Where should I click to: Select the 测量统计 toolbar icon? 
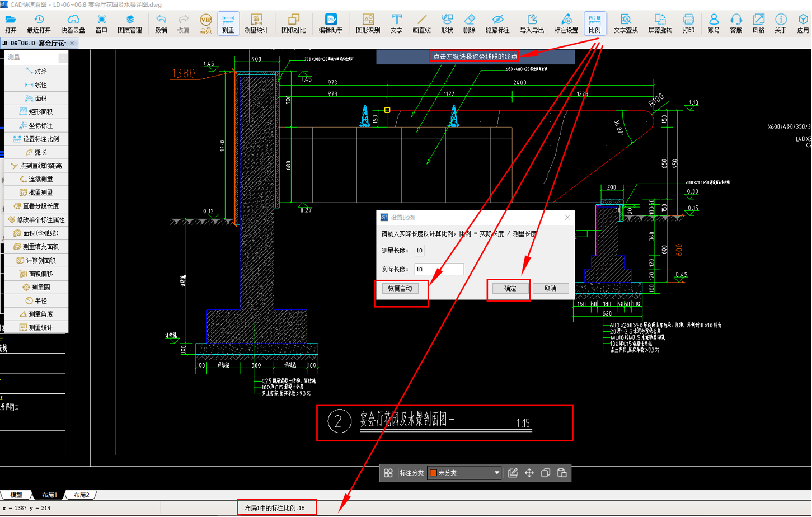point(256,24)
